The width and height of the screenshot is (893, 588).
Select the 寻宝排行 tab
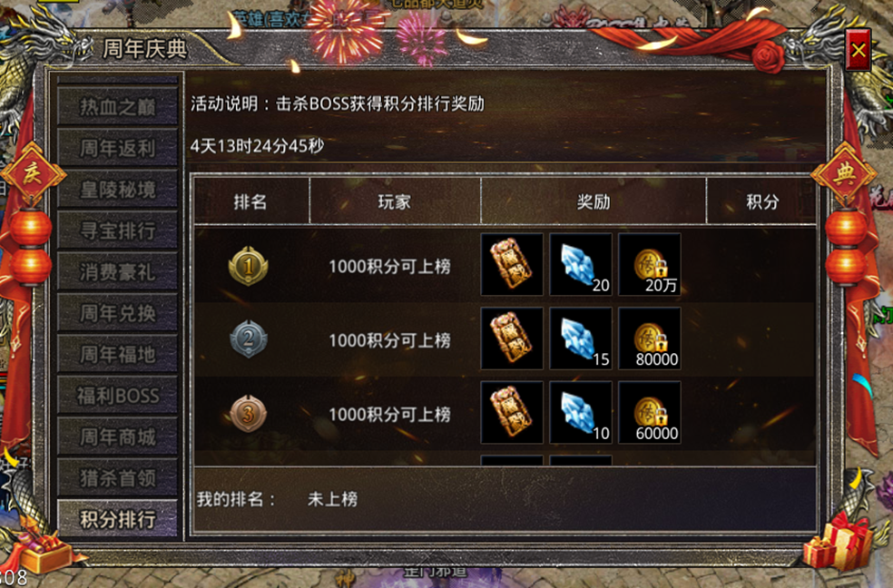coord(117,230)
